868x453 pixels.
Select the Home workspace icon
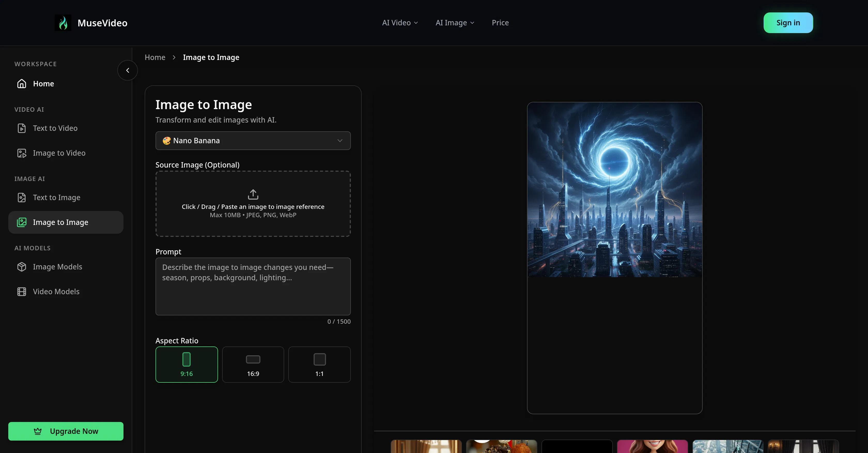pyautogui.click(x=21, y=83)
